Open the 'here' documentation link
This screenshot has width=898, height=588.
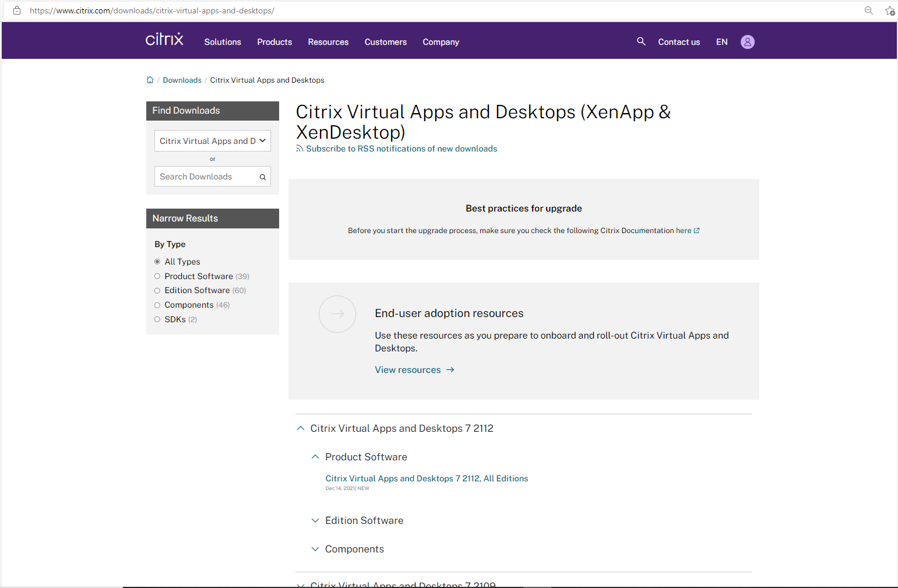pyautogui.click(x=684, y=231)
